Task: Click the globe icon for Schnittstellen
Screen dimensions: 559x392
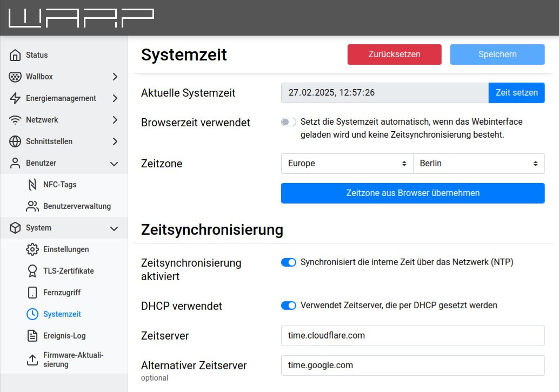Action: coord(15,141)
